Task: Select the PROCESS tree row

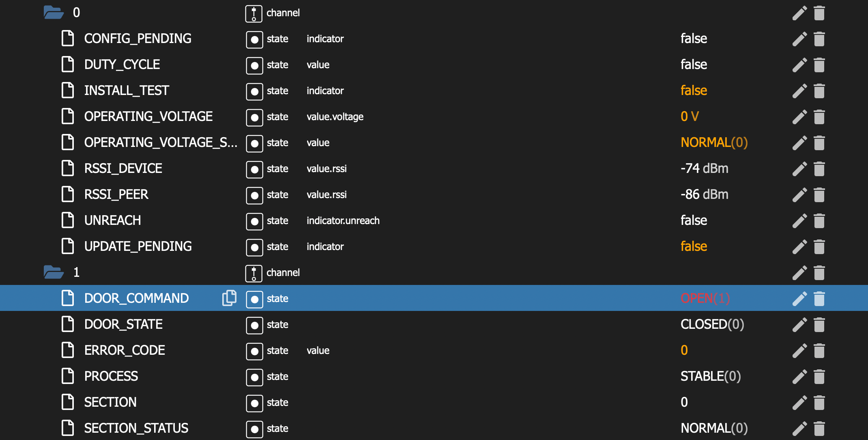Action: (111, 376)
